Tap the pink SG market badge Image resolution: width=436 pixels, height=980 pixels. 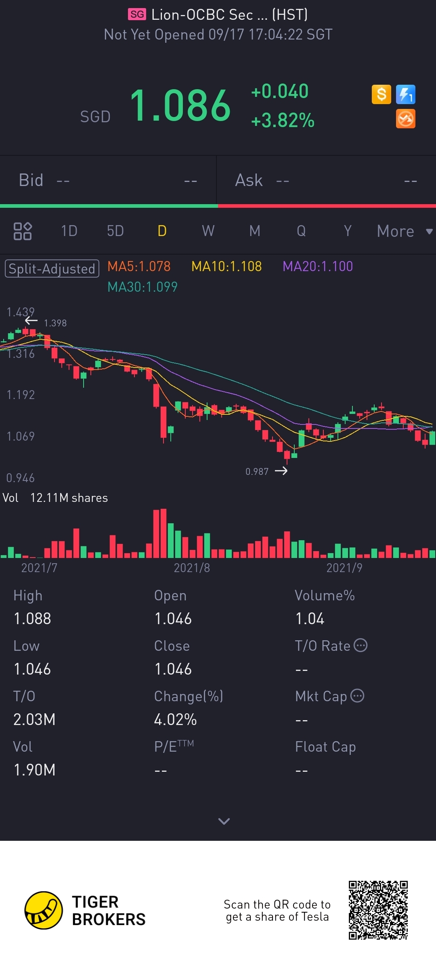click(137, 15)
